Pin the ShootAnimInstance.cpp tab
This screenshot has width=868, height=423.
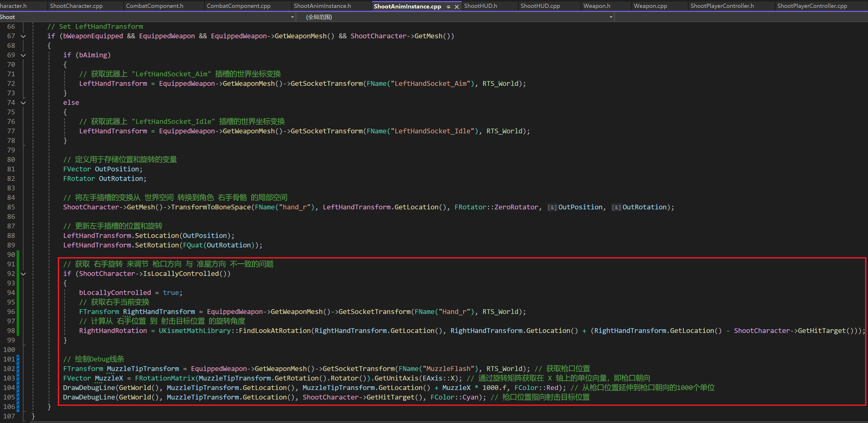[x=448, y=6]
